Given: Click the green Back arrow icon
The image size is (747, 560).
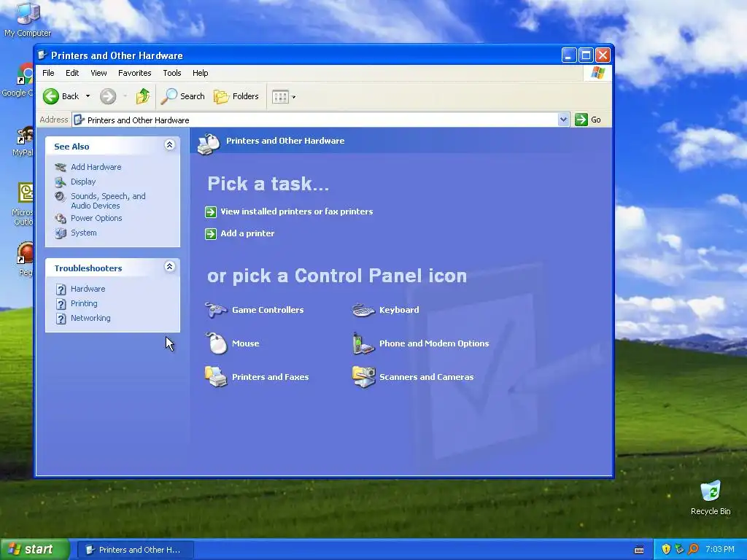Looking at the screenshot, I should tap(51, 96).
